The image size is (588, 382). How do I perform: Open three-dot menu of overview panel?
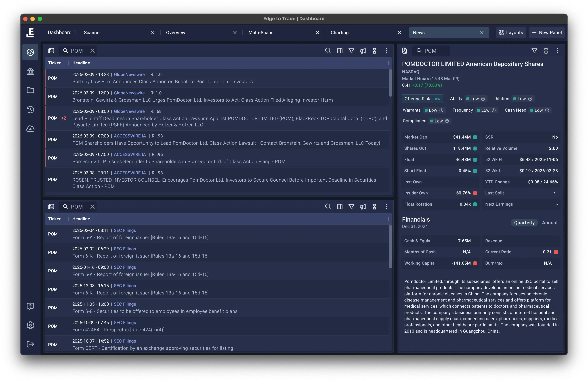click(x=557, y=51)
